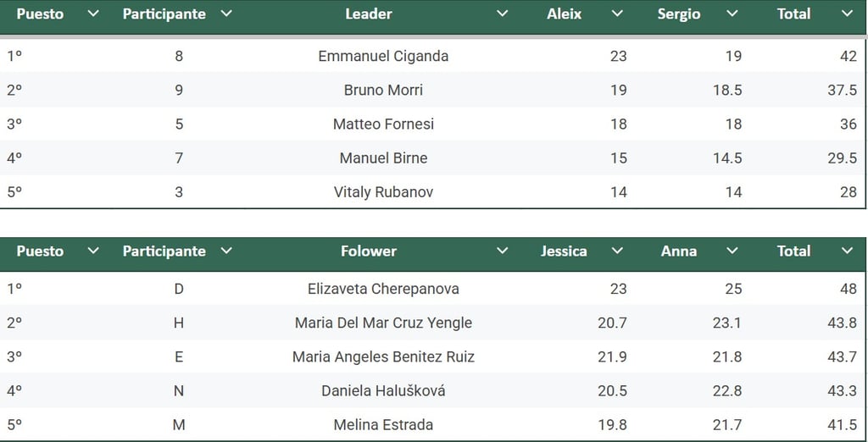Open Participante filter dropdown in Folower table

click(225, 251)
